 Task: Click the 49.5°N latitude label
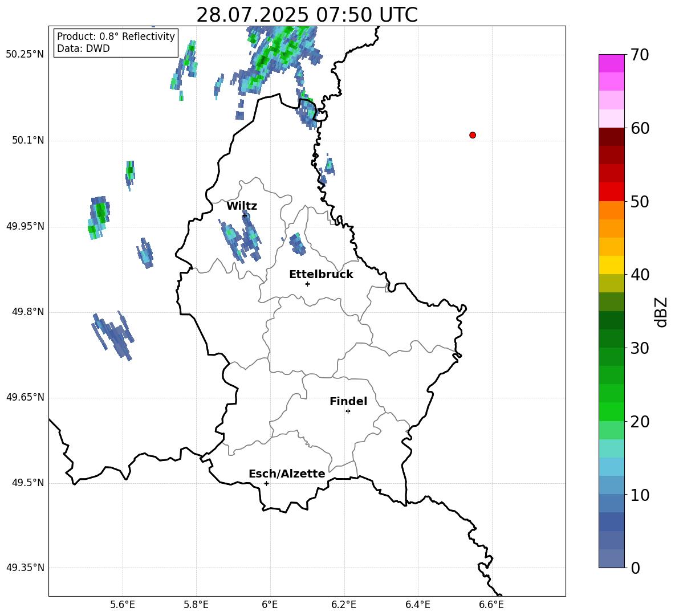(28, 483)
